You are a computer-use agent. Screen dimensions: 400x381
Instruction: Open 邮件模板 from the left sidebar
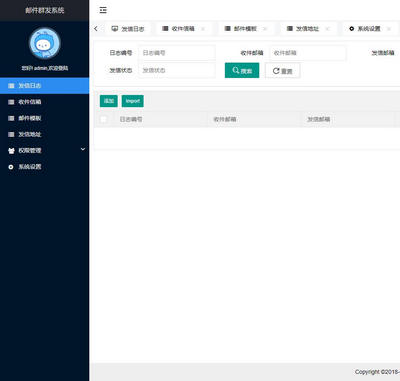[x=44, y=118]
